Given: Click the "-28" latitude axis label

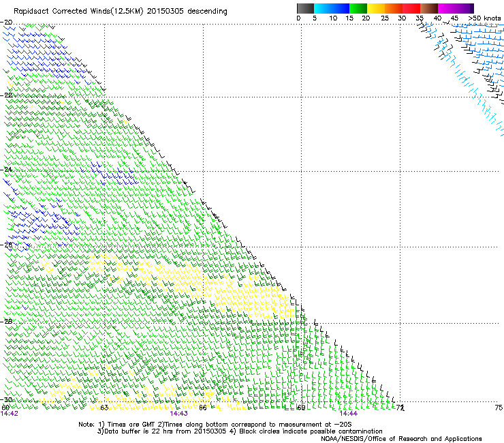Looking at the screenshot, I should [6, 321].
